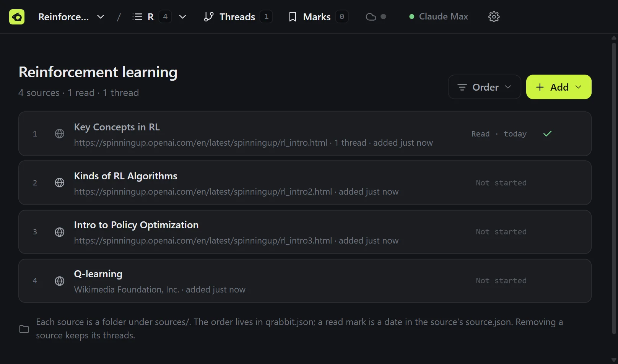Expand the Reinforce... project dropdown
618x364 pixels.
click(71, 17)
